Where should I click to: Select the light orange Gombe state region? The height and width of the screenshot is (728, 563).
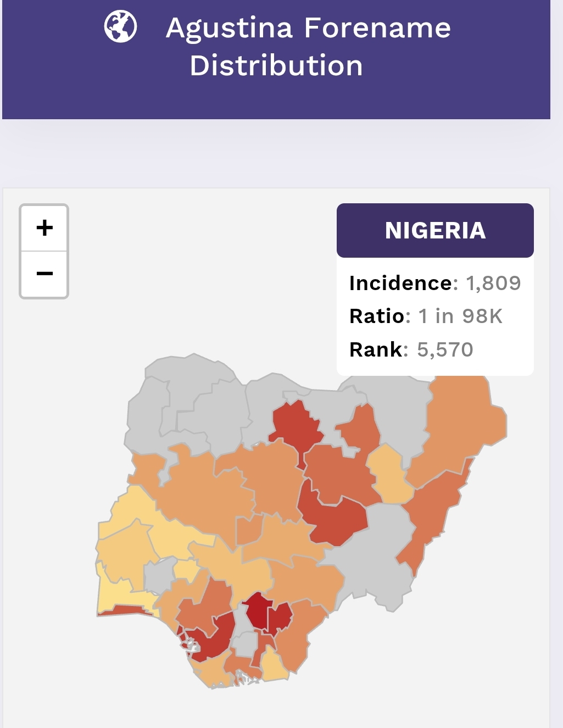[x=389, y=473]
